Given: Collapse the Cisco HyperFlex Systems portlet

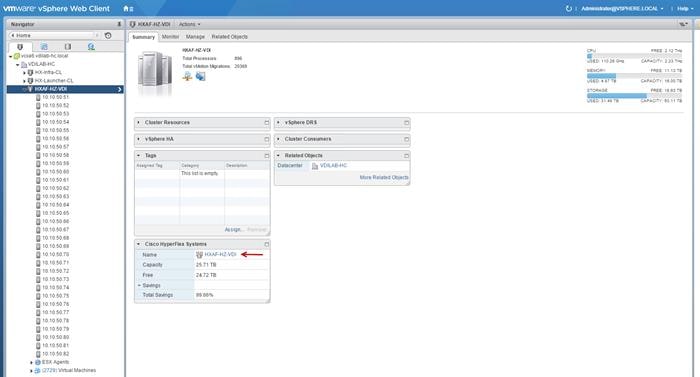Looking at the screenshot, I should 139,244.
